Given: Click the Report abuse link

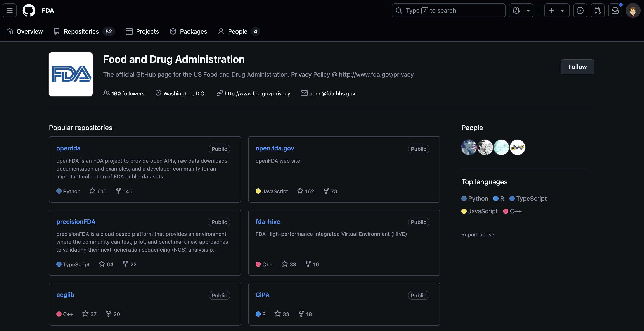Looking at the screenshot, I should coord(478,234).
